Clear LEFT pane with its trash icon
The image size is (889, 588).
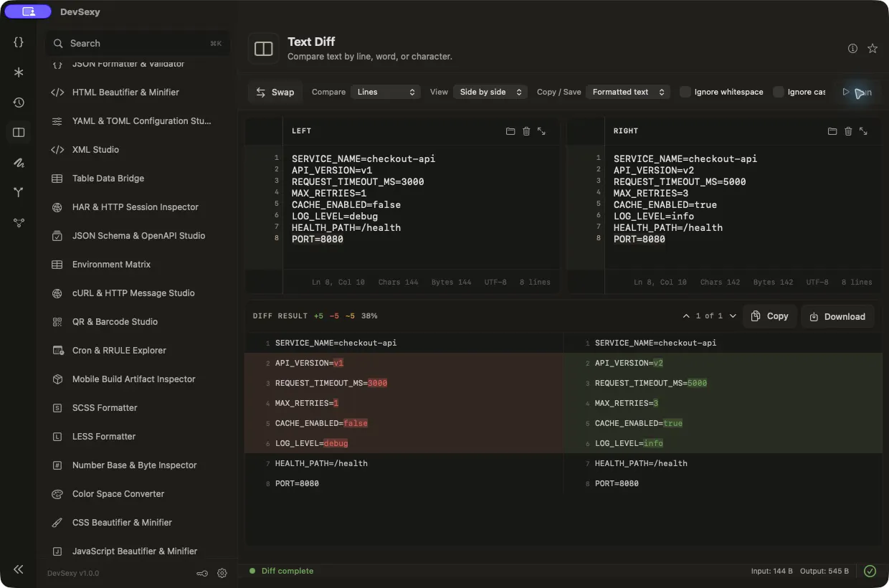pyautogui.click(x=526, y=131)
